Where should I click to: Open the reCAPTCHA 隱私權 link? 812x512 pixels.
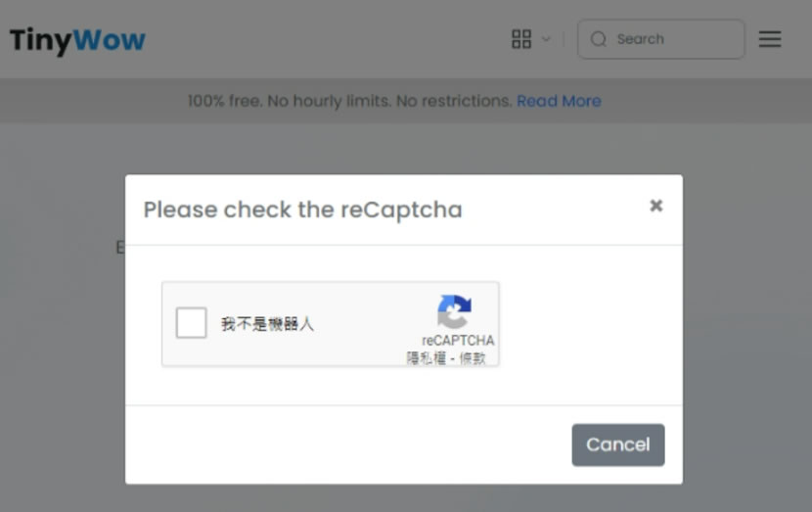click(427, 358)
